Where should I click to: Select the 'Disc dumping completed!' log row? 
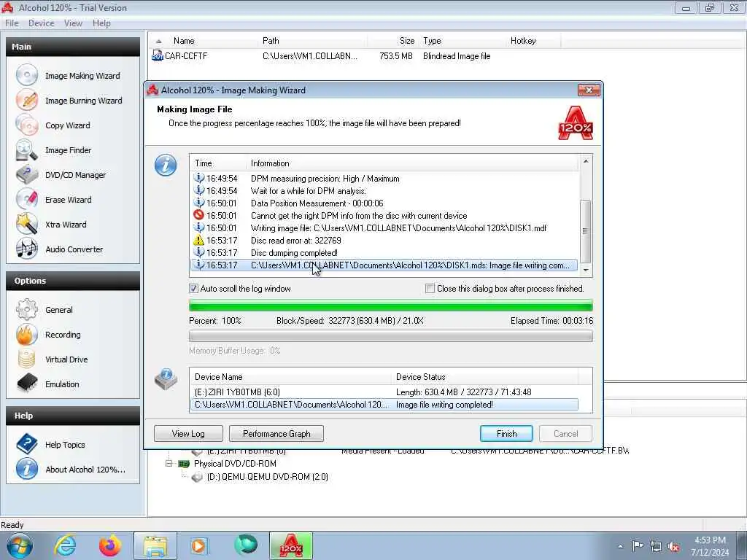[x=384, y=253]
